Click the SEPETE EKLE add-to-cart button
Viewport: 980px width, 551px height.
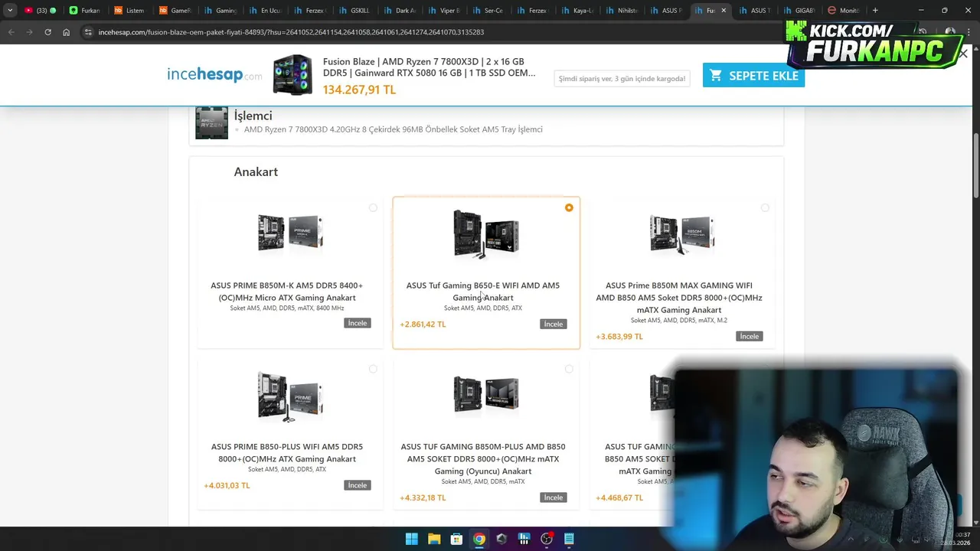[x=753, y=75]
